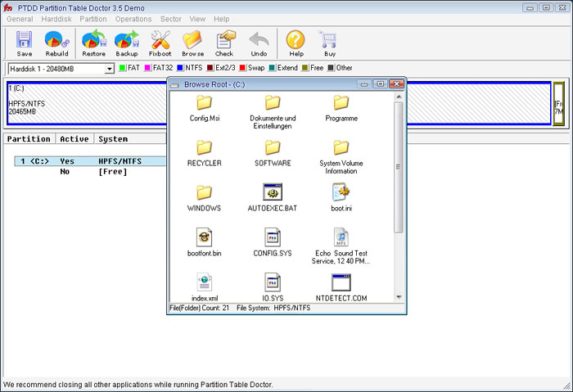573x392 pixels.
Task: Click the File System: HPFS/NTFS status text
Action: click(273, 308)
